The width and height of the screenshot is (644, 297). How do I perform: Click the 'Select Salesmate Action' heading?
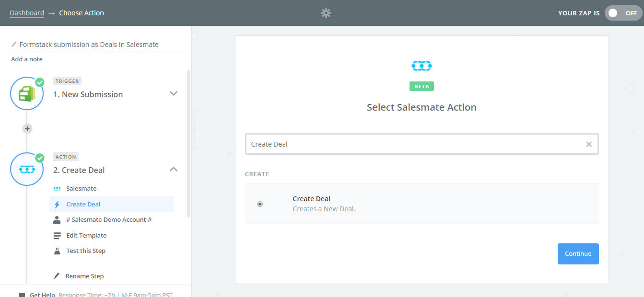point(422,107)
